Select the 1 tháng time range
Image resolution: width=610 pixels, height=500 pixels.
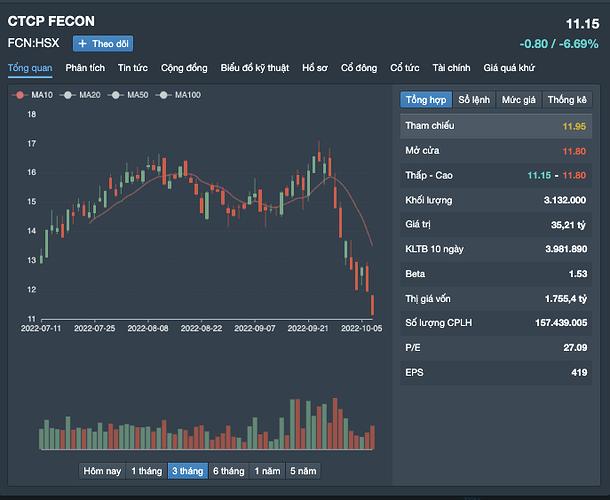point(146,471)
